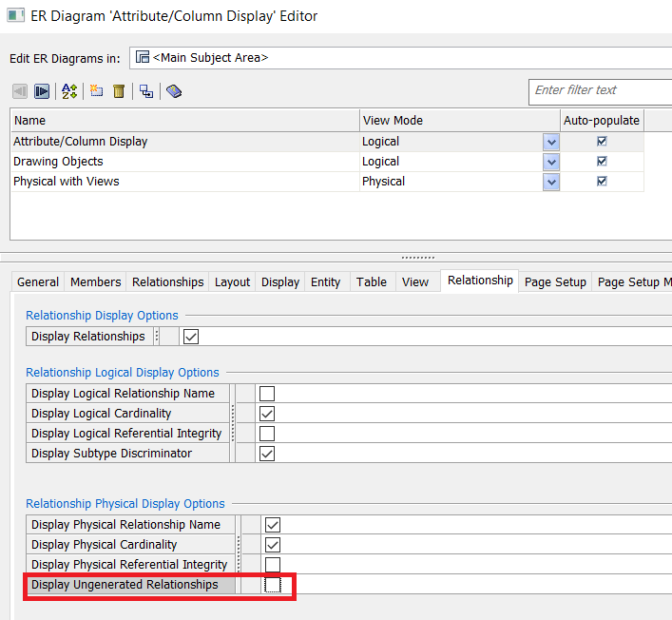Click the diagram objects toolbar icon
This screenshot has width=672, height=620.
coord(146,91)
